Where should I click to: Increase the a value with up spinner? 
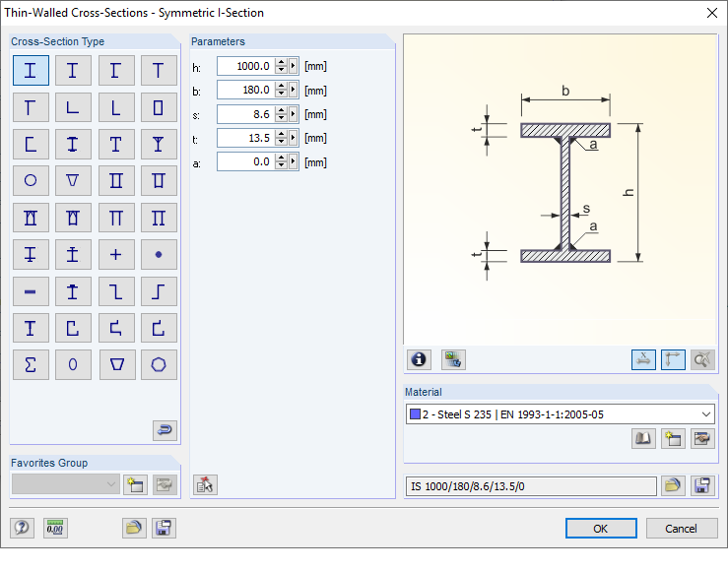[x=281, y=159]
